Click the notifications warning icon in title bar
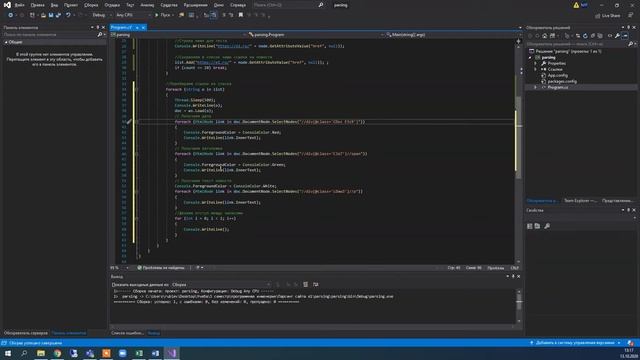This screenshot has width=640, height=360. click(576, 5)
